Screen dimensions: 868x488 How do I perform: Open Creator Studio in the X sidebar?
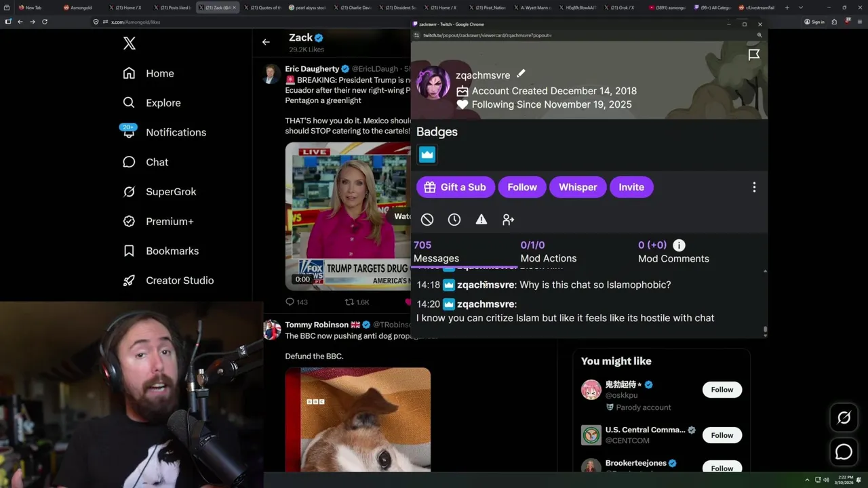point(168,280)
